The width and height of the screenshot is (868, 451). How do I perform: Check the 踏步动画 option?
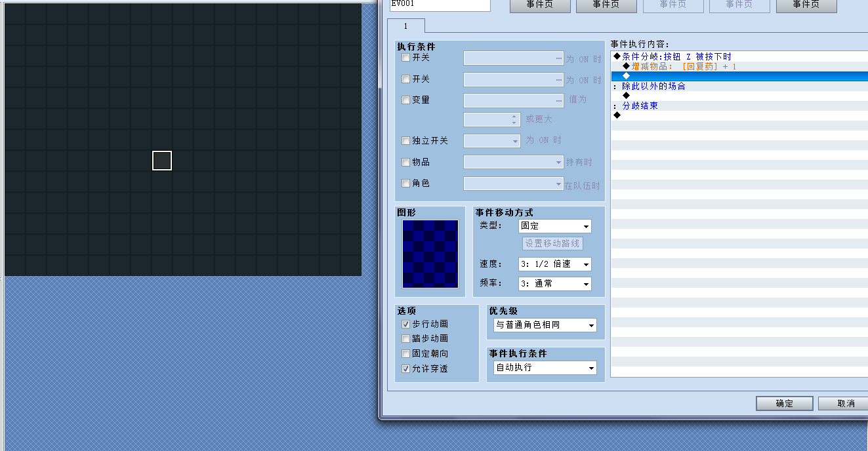point(405,339)
